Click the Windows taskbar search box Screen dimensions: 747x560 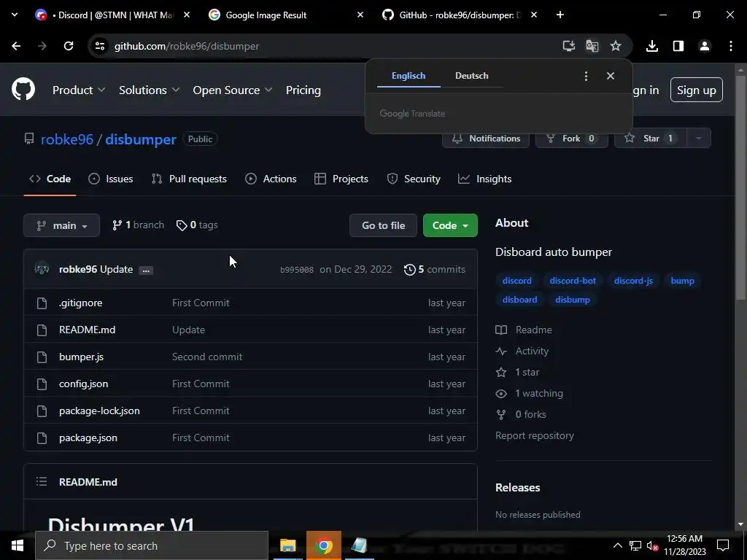tap(152, 545)
